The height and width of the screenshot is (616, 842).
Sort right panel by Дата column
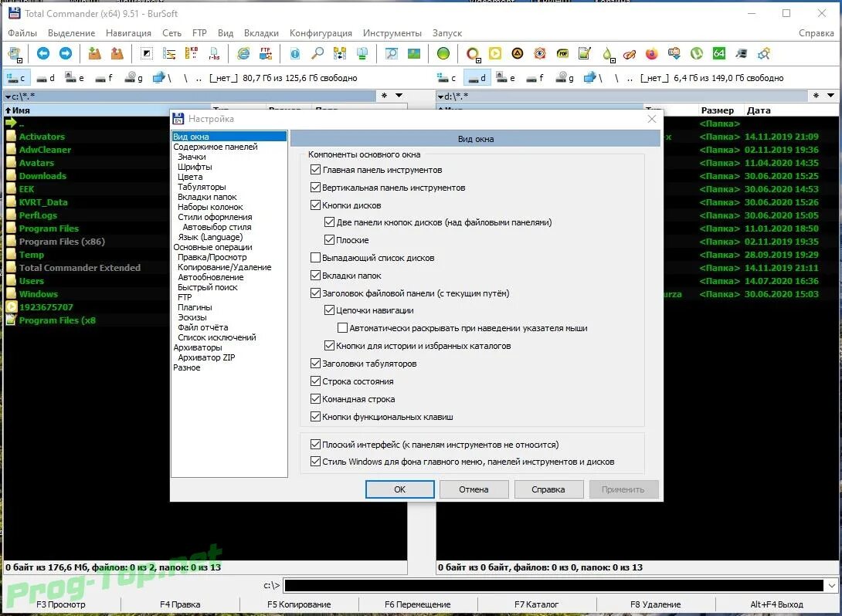point(759,110)
